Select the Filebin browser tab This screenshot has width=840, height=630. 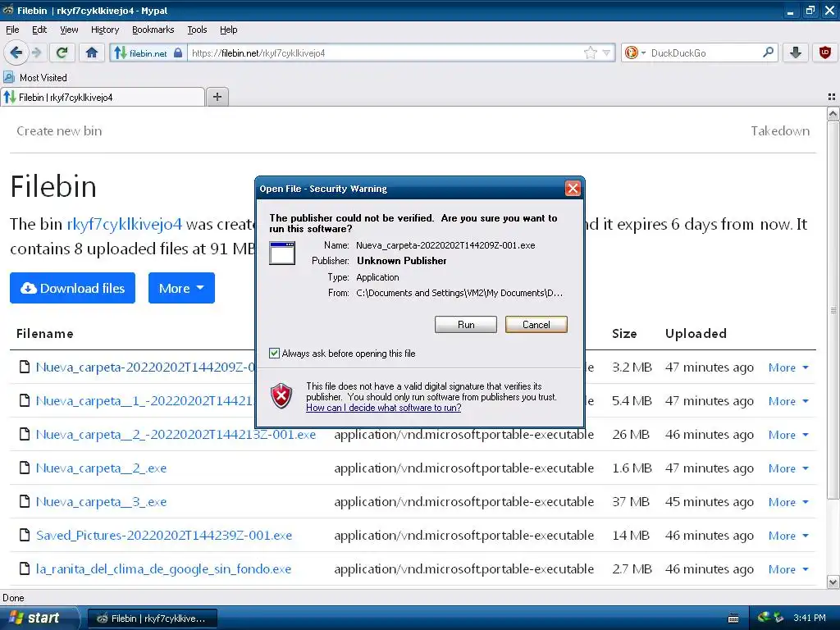[102, 97]
